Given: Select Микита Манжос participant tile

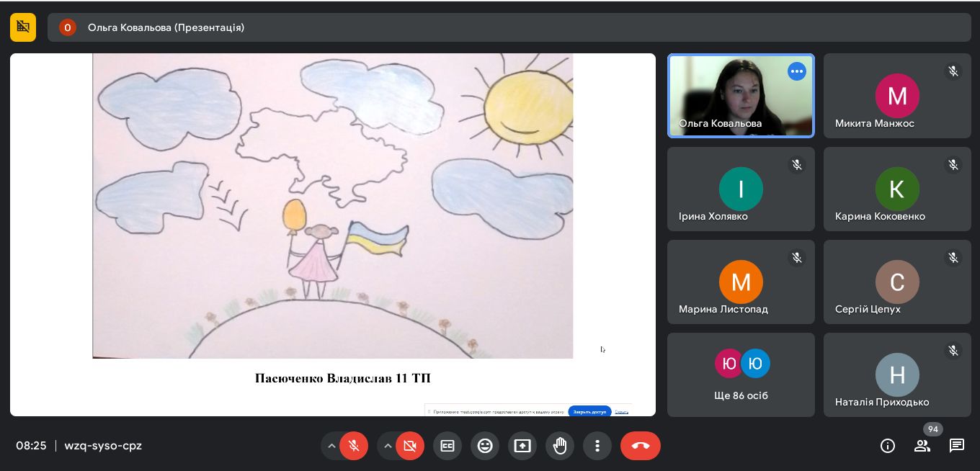Looking at the screenshot, I should (x=897, y=96).
